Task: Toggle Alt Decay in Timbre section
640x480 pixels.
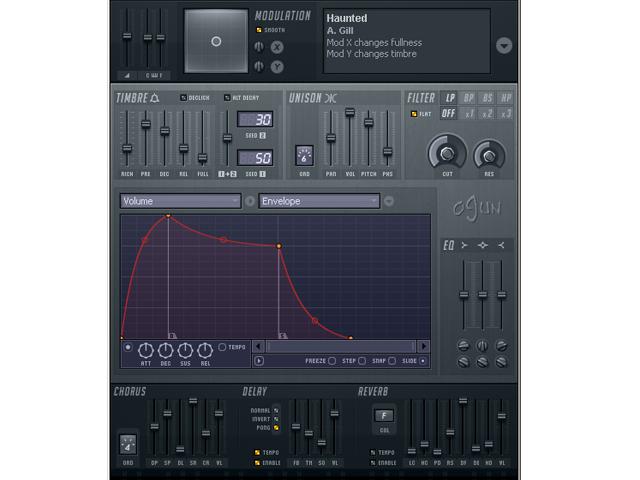Action: (227, 97)
